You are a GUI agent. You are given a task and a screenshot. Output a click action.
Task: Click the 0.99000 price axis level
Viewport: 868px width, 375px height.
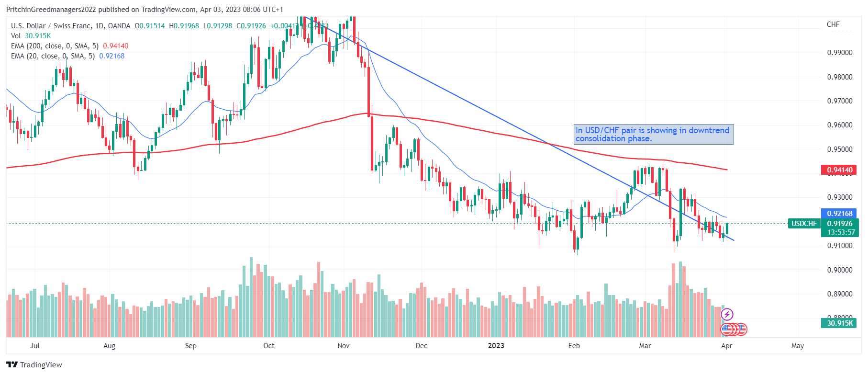coord(840,53)
